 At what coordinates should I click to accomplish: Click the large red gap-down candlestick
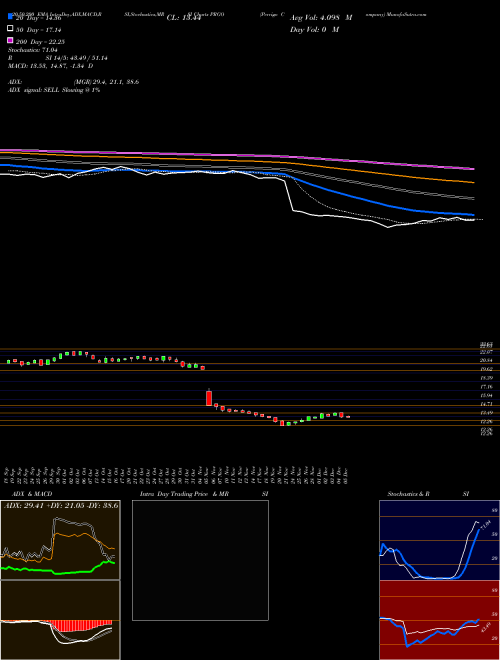(209, 398)
